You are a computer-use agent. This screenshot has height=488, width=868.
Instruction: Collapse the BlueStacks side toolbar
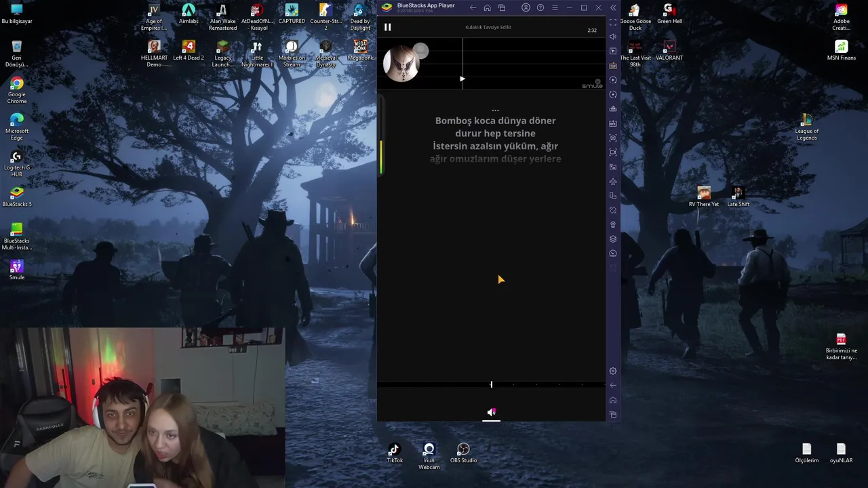tap(613, 7)
